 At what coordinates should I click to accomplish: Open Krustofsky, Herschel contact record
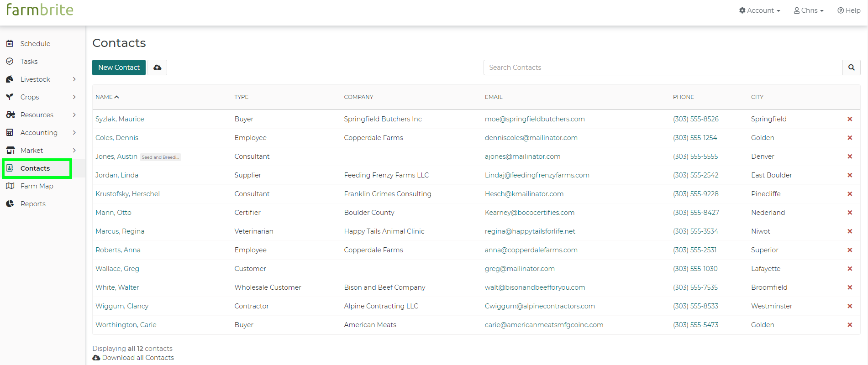(x=128, y=194)
